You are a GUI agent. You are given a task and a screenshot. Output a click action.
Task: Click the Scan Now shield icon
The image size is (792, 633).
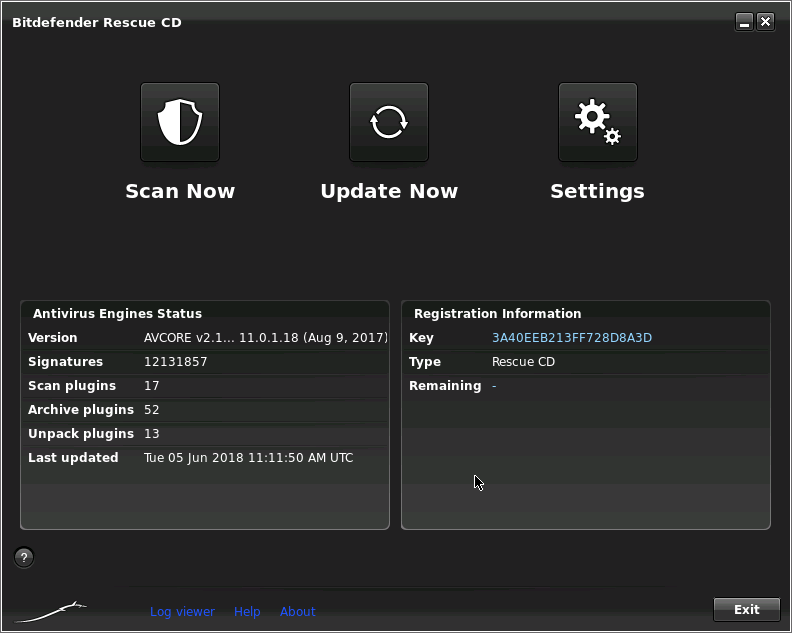click(180, 122)
